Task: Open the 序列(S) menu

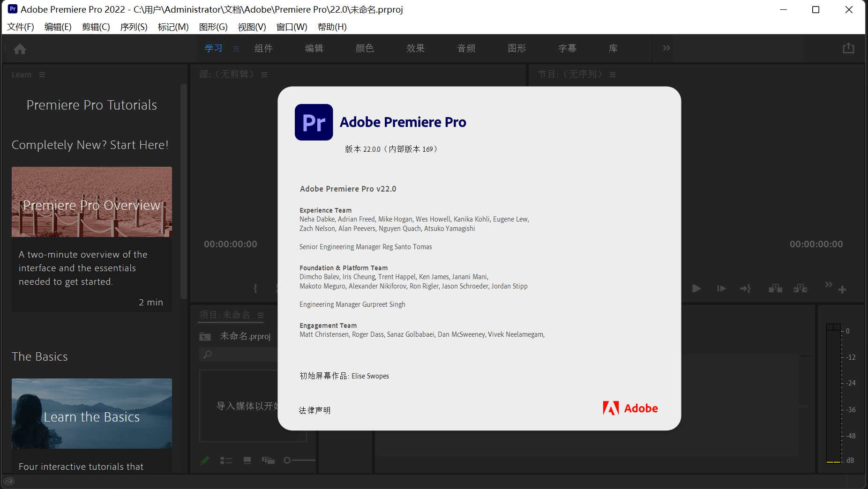Action: (134, 27)
